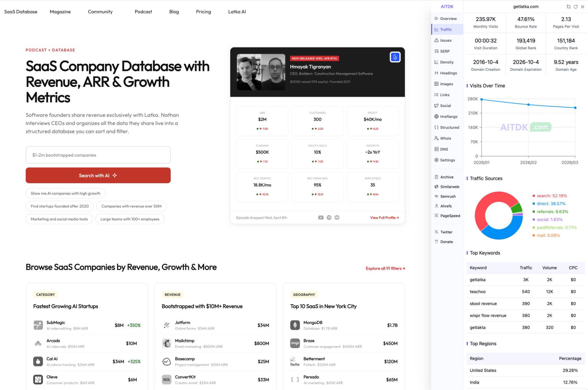The height and width of the screenshot is (390, 588).
Task: Open Social in the AITDK sidebar
Action: [x=447, y=106]
